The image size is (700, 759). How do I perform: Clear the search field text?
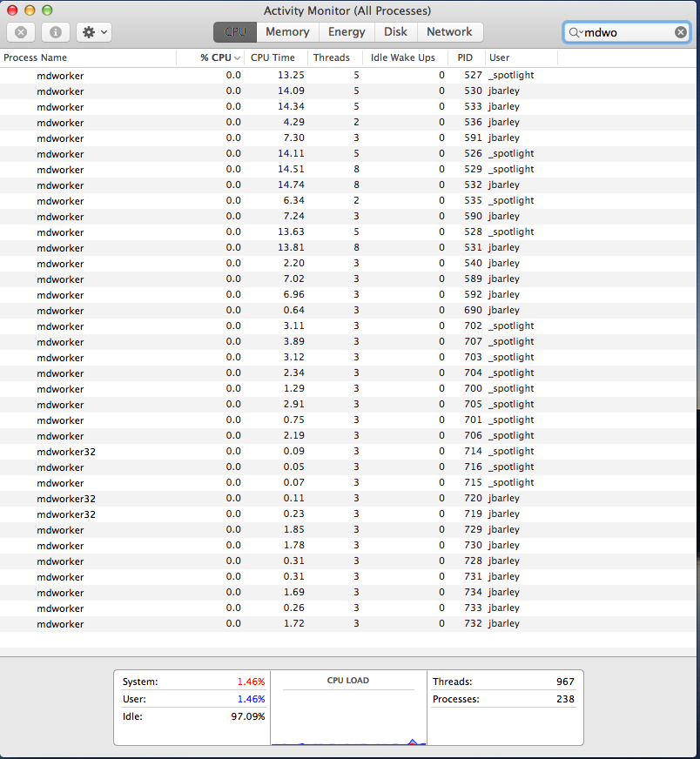tap(681, 32)
